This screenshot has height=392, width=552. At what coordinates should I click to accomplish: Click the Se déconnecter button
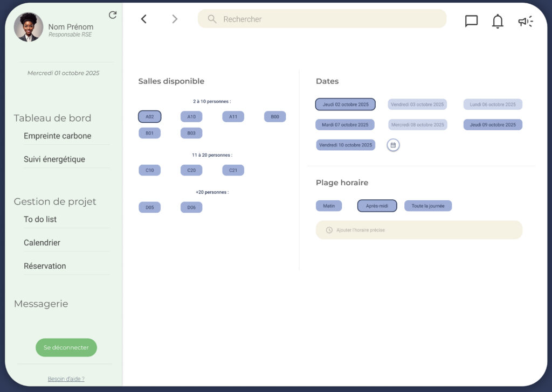[x=66, y=348]
